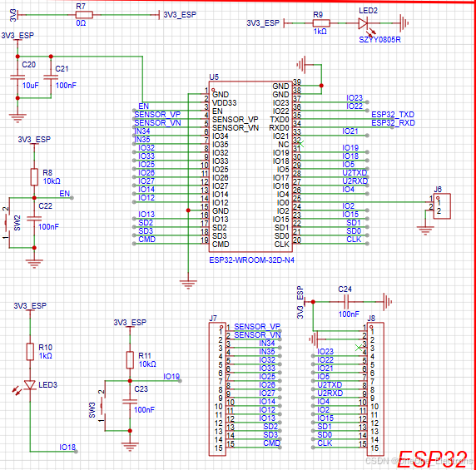Select the R7 0Ω resistor symbol

(84, 15)
